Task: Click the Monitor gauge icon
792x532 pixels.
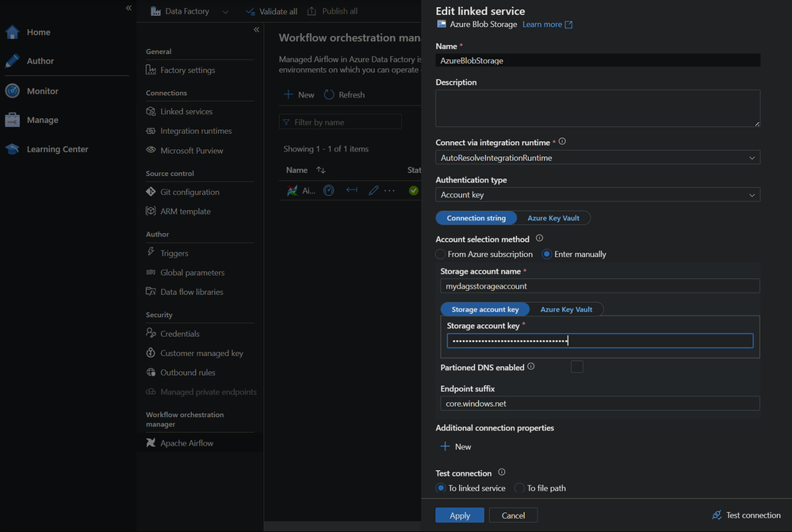Action: (12, 91)
